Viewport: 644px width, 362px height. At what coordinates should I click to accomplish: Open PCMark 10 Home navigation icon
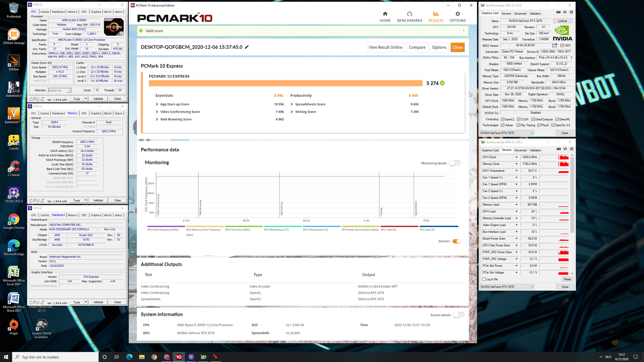click(385, 15)
